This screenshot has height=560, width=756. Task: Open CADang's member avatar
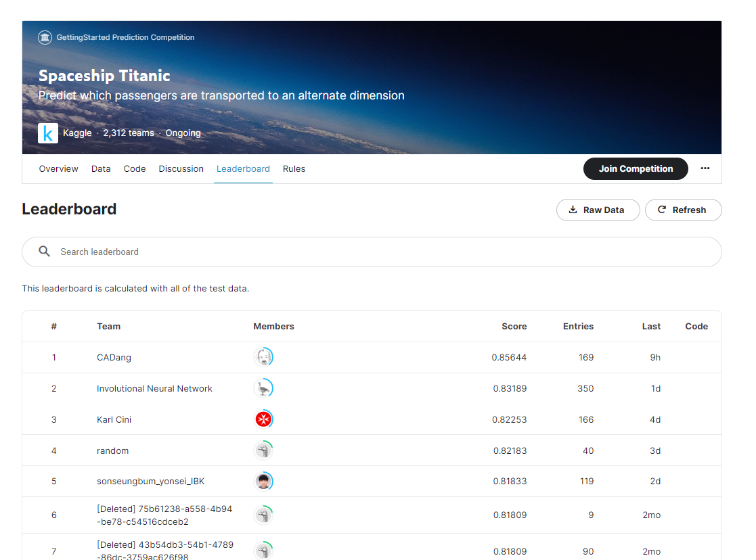click(x=263, y=357)
